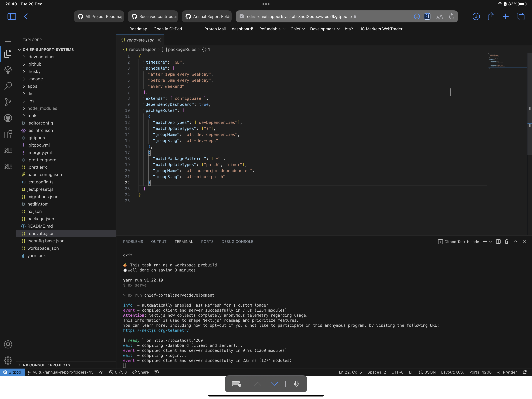Open the nextjs.org/telemetry link in the terminal
Viewport: 532px width, 399px height.
[156, 330]
